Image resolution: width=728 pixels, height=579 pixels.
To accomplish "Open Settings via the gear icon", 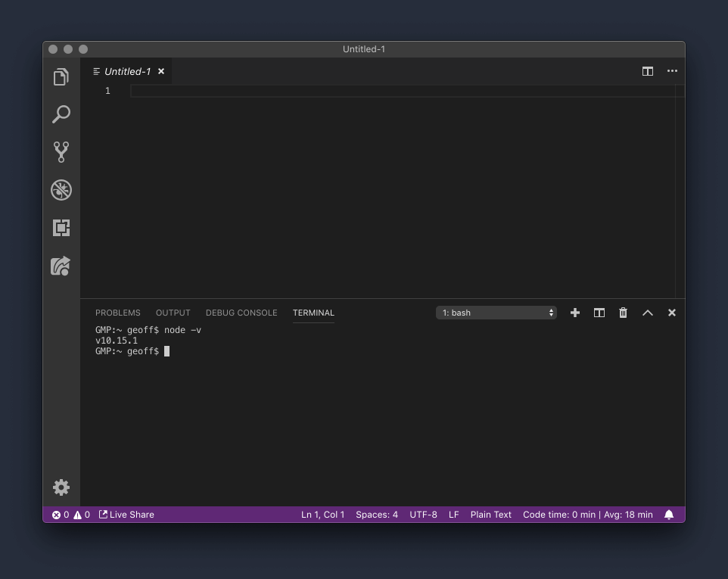I will [x=61, y=487].
